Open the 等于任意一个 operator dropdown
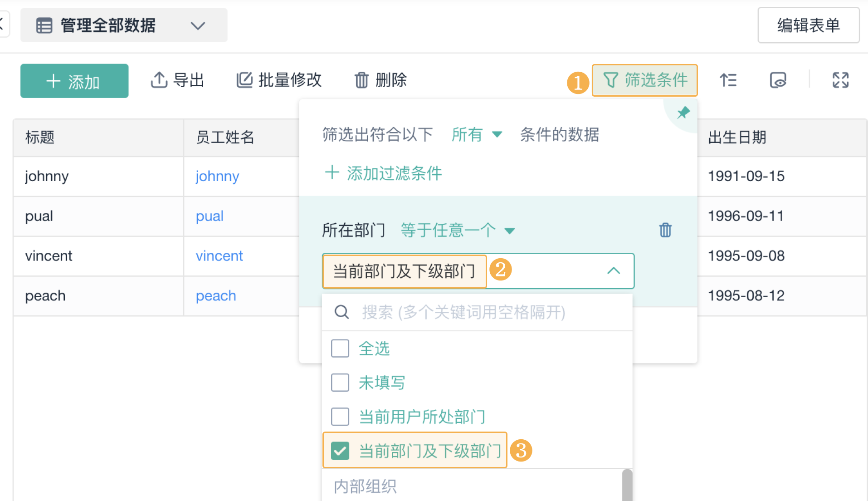The width and height of the screenshot is (868, 501). pos(457,230)
